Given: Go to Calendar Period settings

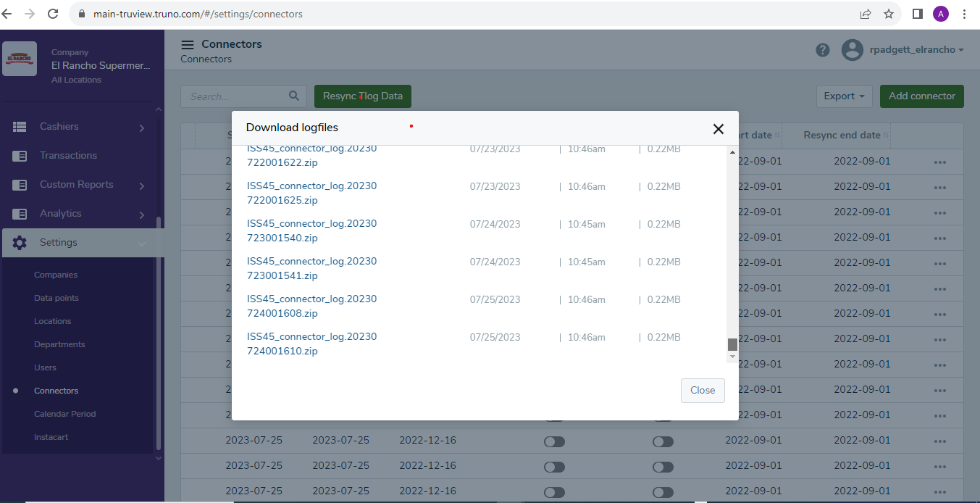Looking at the screenshot, I should click(64, 414).
